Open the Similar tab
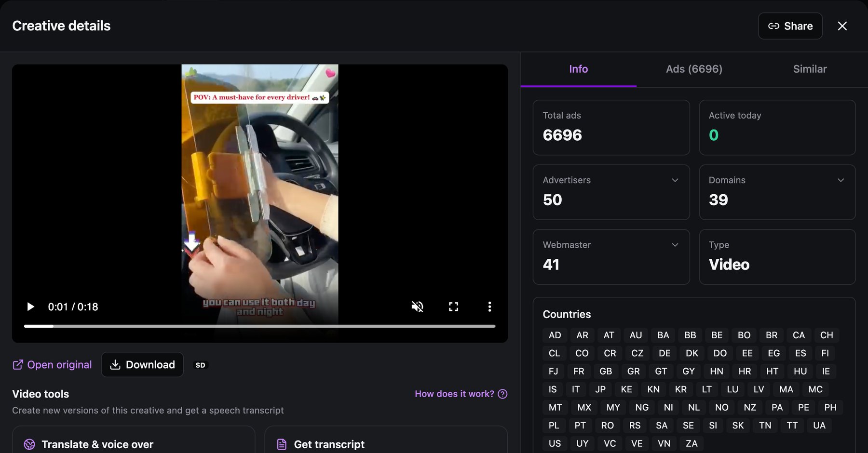This screenshot has width=868, height=453. click(x=810, y=69)
